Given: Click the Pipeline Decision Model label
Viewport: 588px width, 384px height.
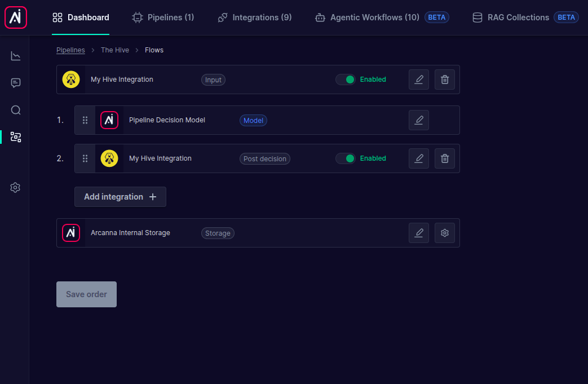Looking at the screenshot, I should click(167, 120).
